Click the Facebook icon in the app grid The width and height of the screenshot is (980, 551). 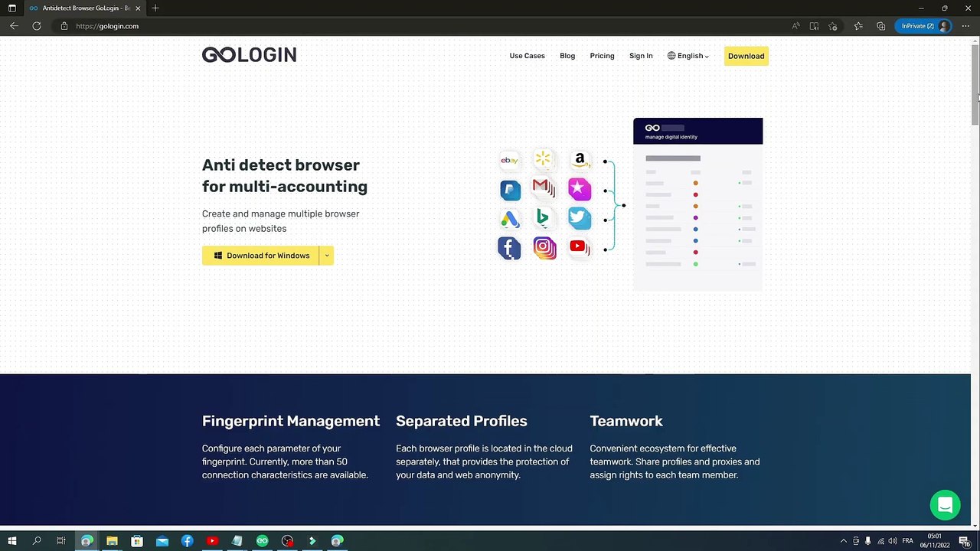[x=509, y=248]
